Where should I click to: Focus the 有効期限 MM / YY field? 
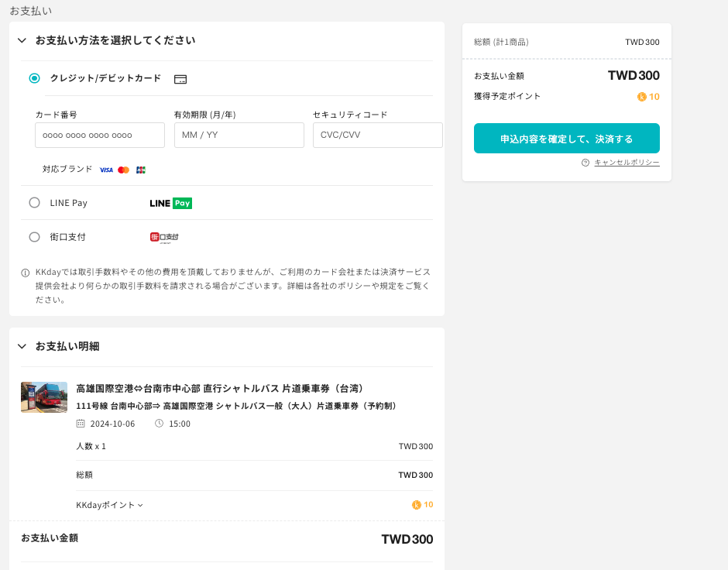tap(239, 135)
